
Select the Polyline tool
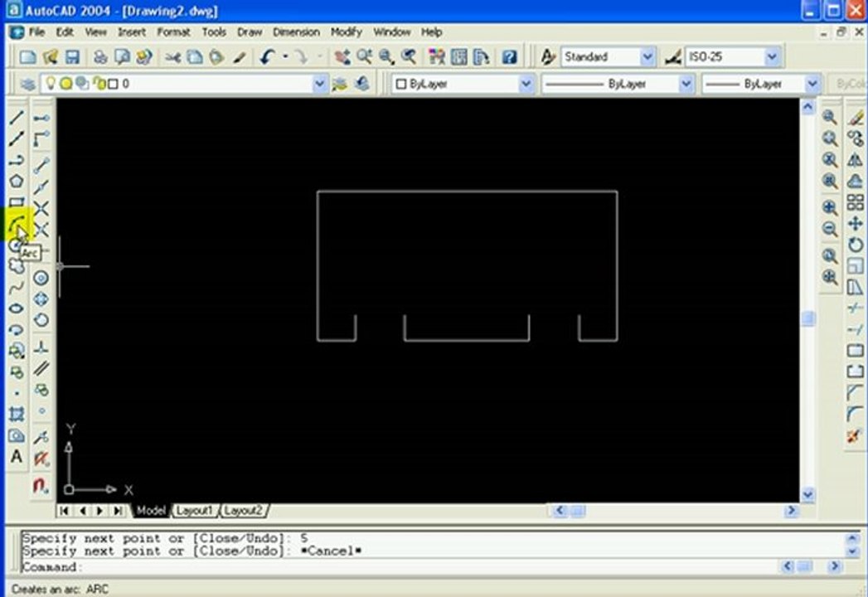coord(16,160)
